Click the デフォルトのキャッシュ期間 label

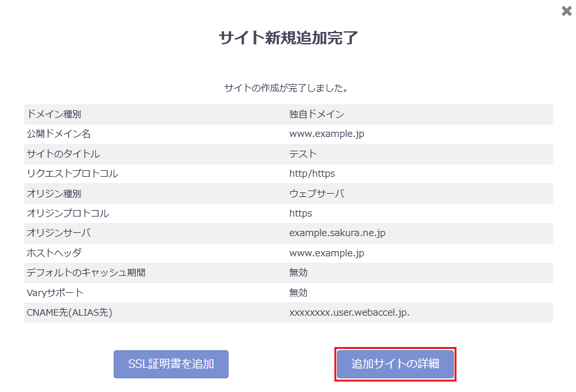coord(86,273)
